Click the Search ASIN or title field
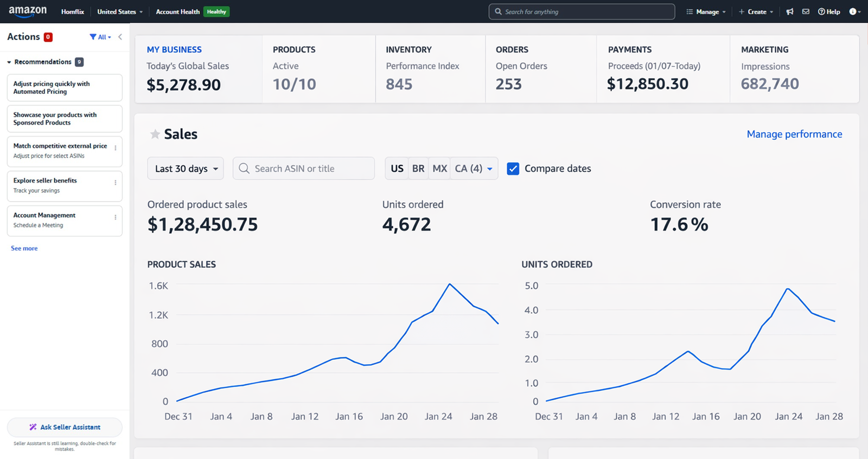The image size is (868, 459). pyautogui.click(x=304, y=169)
